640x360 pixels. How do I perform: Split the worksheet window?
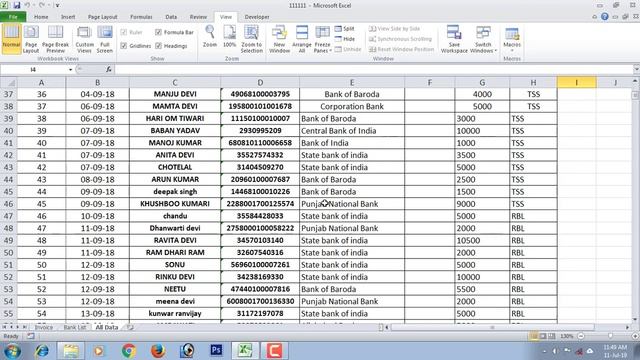pos(344,29)
